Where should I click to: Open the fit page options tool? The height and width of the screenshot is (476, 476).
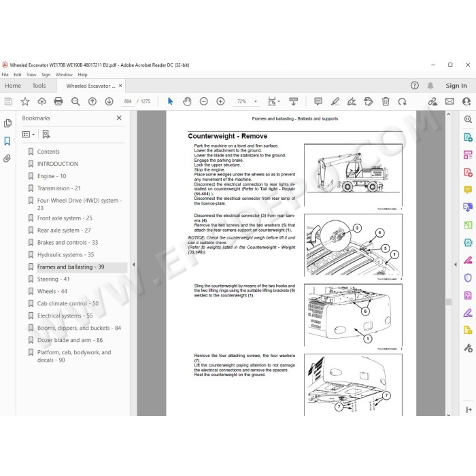pos(273,101)
